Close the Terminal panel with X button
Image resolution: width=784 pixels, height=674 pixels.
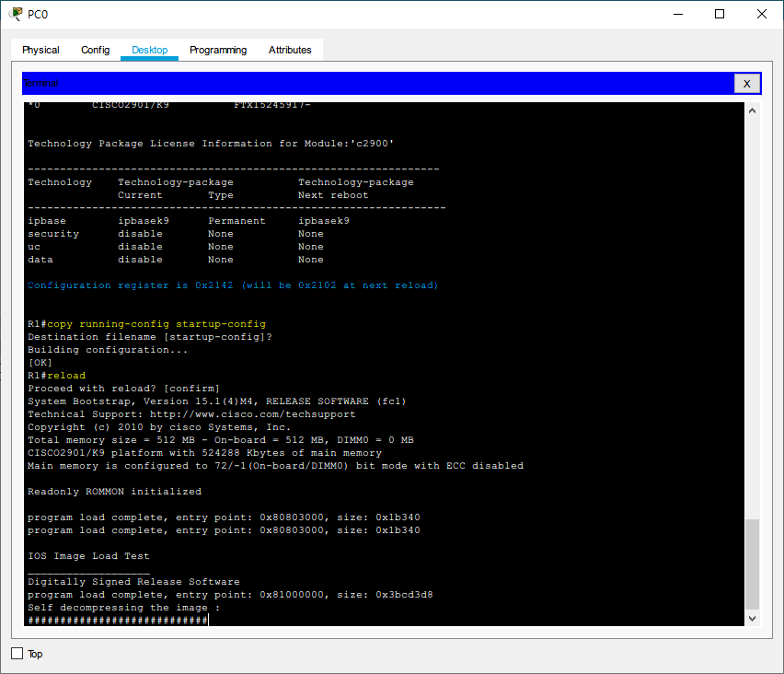746,84
